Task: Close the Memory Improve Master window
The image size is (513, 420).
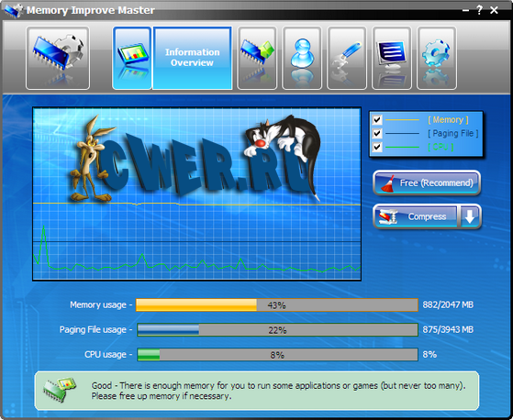Action: [x=494, y=10]
